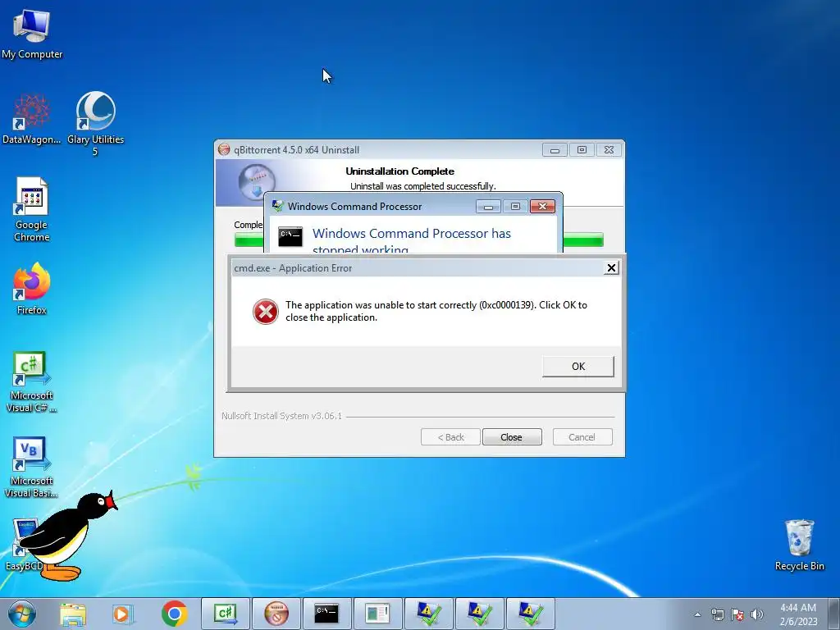Switch to third warning-checkmark taskbar item

click(531, 614)
